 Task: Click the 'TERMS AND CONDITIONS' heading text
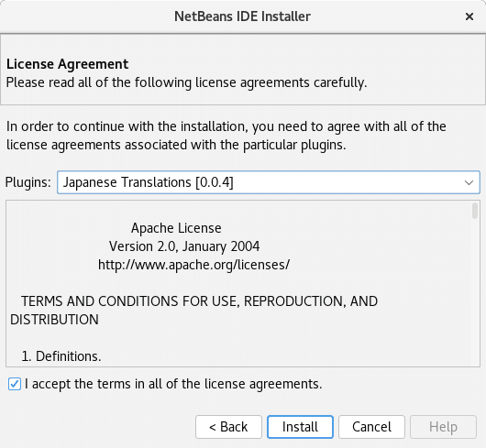tap(193, 311)
